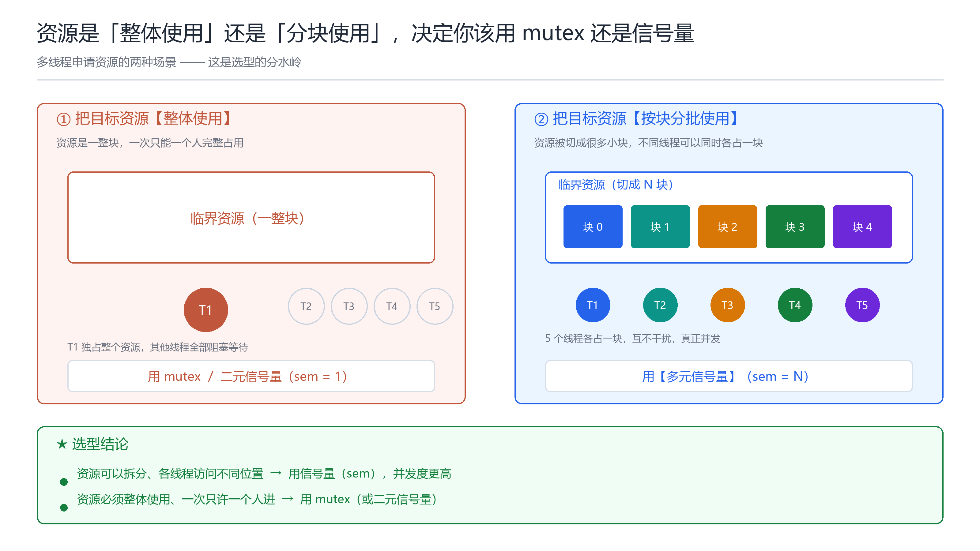Select the green T4 thread circle
Screen dimensions: 980x551
(795, 305)
